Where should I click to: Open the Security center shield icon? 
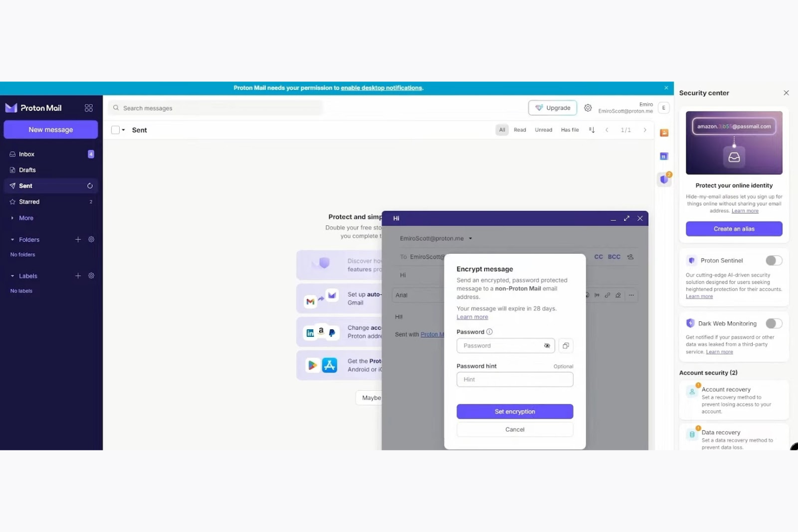(x=664, y=179)
